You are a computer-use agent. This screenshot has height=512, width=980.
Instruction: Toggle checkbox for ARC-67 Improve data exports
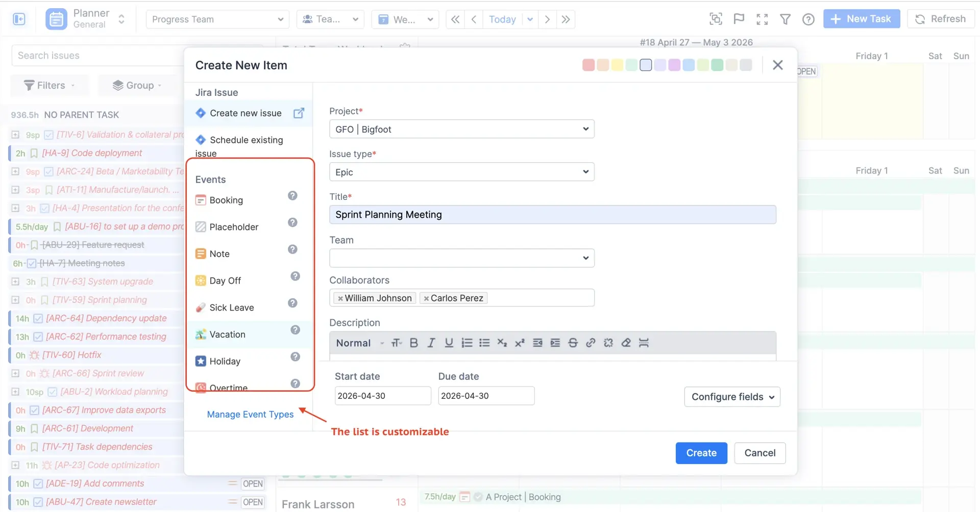click(x=35, y=410)
